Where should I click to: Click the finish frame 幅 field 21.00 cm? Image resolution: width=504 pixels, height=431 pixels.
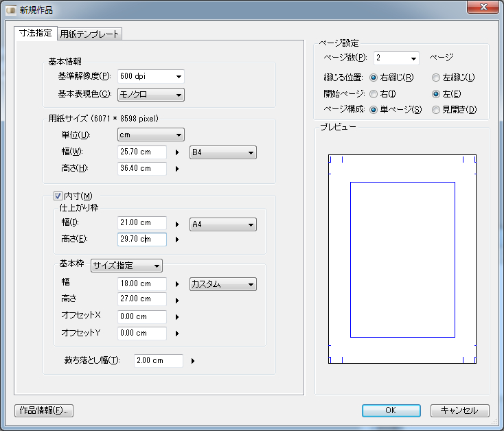tap(142, 222)
